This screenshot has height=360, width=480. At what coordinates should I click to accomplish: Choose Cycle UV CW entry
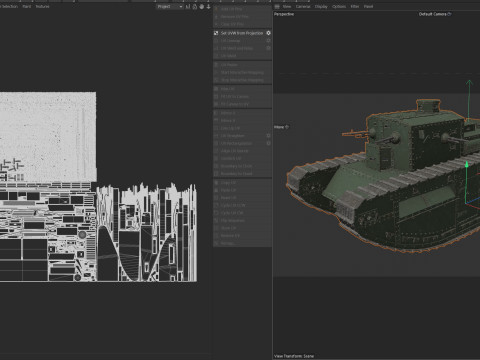[x=242, y=213]
